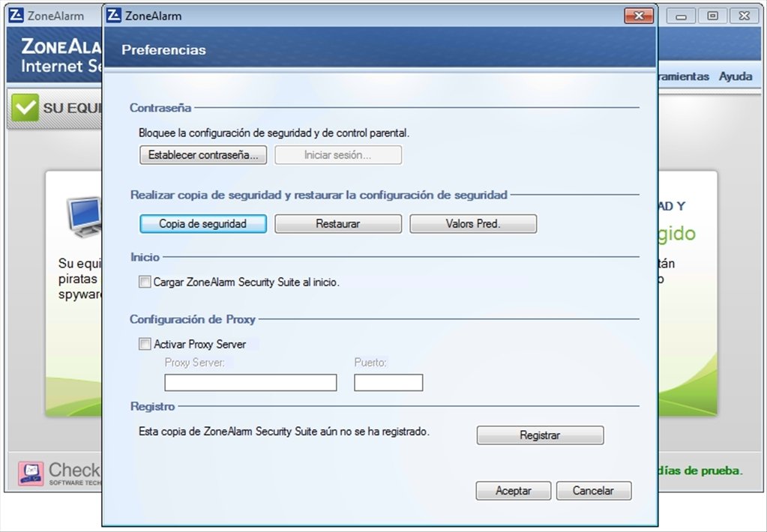Click the text about unregistered ZoneAlarm copy
The image size is (767, 532).
(x=284, y=432)
